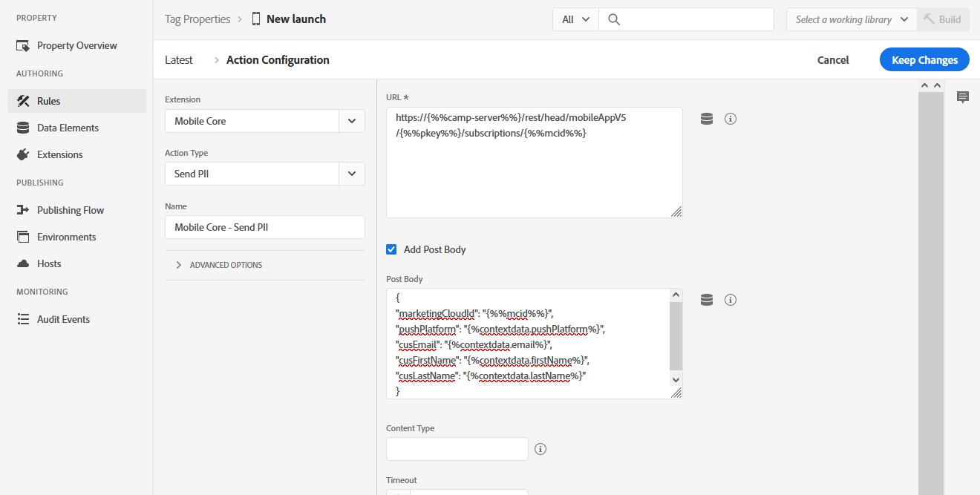The image size is (980, 495).
Task: Click the Extensions plug icon in sidebar
Action: click(22, 154)
